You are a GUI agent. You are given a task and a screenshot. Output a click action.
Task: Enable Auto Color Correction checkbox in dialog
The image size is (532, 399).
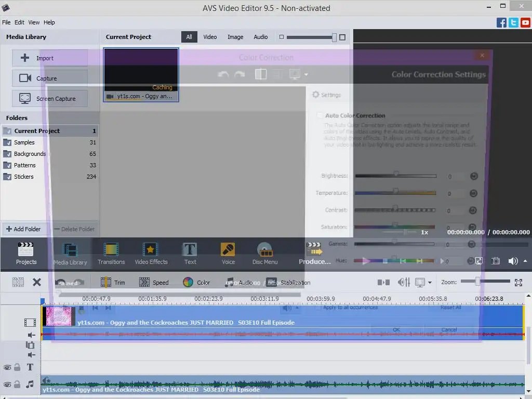coord(320,115)
